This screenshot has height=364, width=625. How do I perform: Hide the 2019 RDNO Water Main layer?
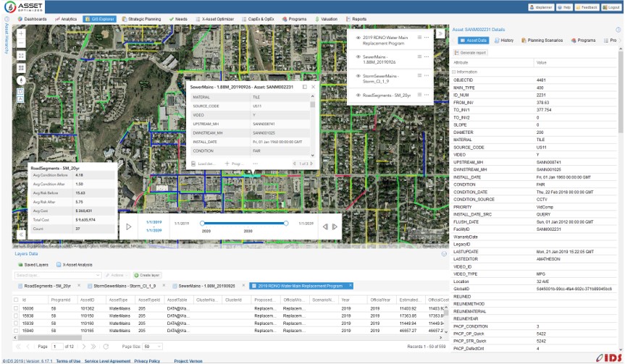click(358, 37)
